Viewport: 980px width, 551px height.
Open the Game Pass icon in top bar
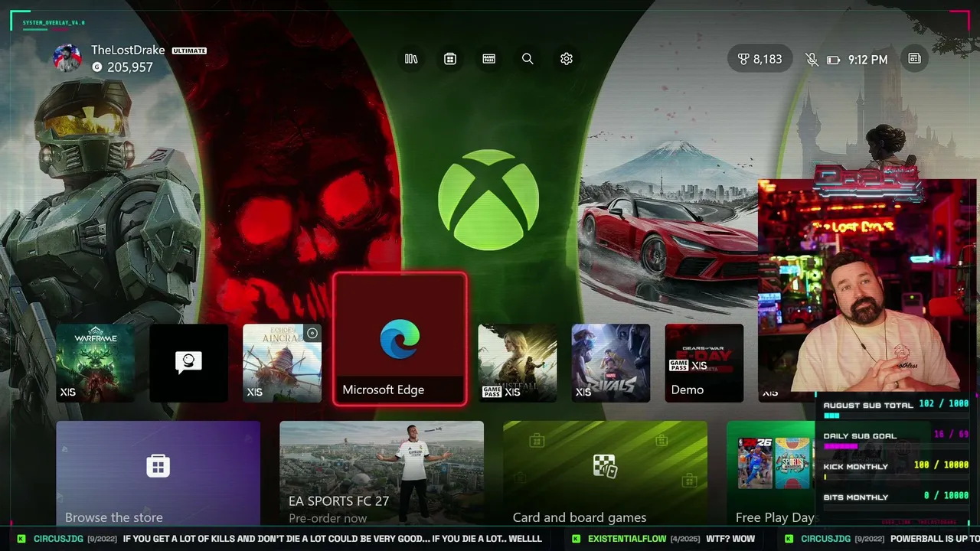[x=489, y=59]
